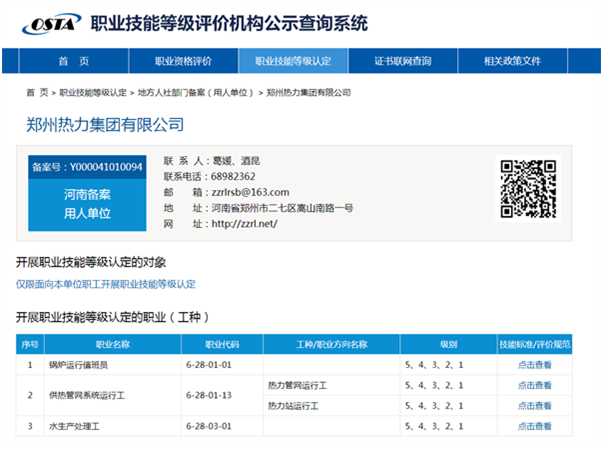Click the site title 职业技能等级评价机构公示查询系统

pos(229,23)
